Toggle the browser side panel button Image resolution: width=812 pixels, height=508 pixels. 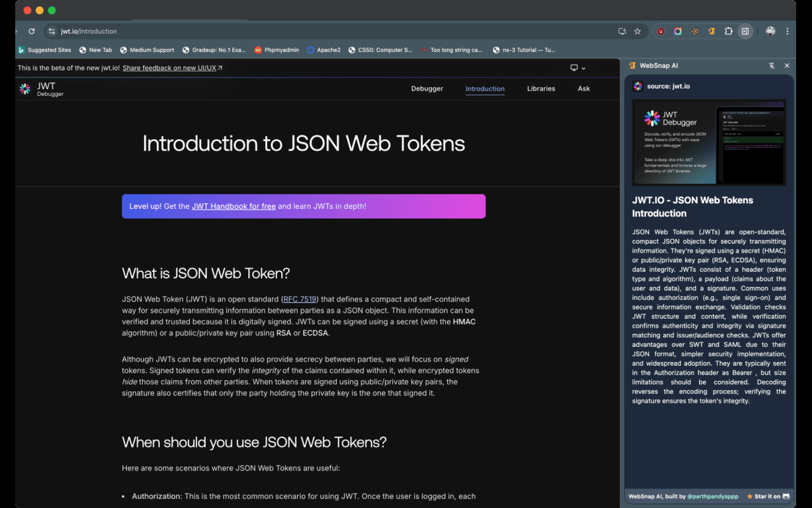coord(745,31)
